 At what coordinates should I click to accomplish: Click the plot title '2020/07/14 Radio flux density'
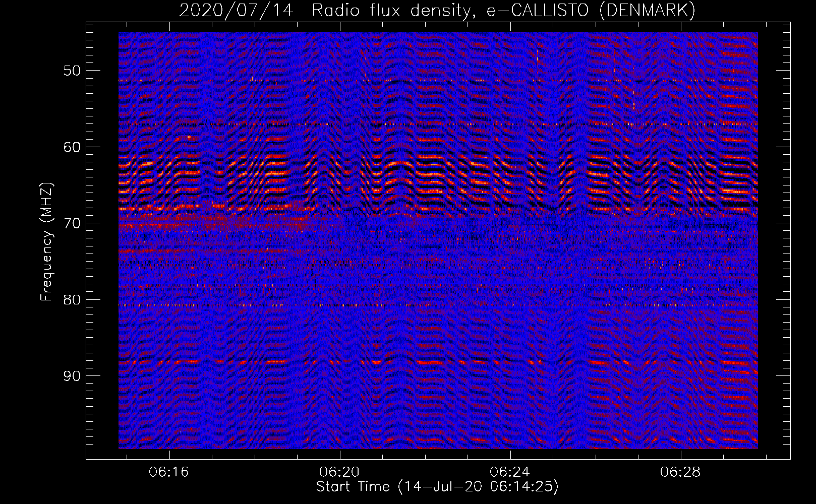coord(437,10)
